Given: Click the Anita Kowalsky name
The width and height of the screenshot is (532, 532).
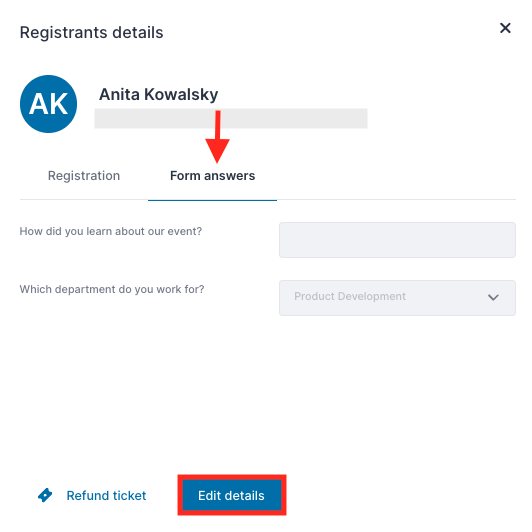Looking at the screenshot, I should pos(158,94).
